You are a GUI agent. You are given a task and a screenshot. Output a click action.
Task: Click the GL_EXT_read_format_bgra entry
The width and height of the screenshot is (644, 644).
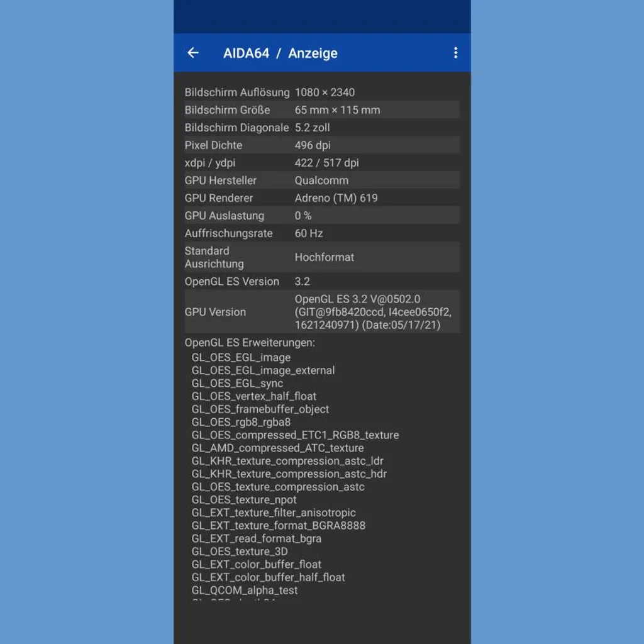[x=257, y=539]
